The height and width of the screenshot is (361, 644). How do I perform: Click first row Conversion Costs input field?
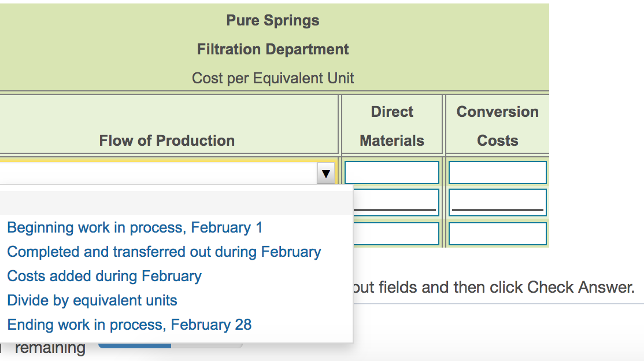(497, 172)
